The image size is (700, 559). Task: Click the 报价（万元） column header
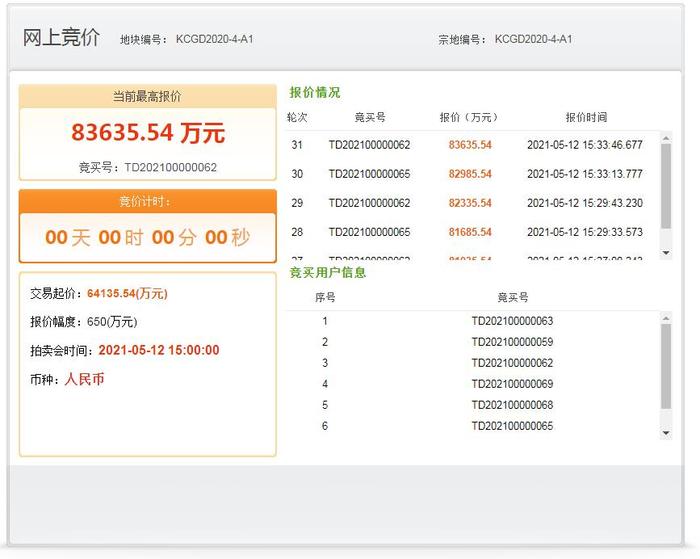(x=468, y=117)
